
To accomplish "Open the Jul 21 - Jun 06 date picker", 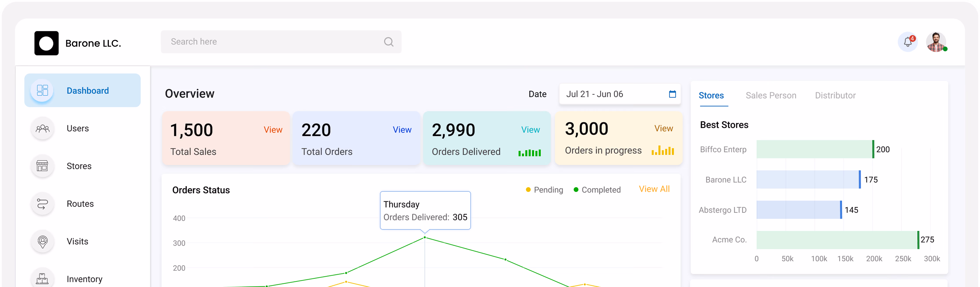I will tap(620, 94).
